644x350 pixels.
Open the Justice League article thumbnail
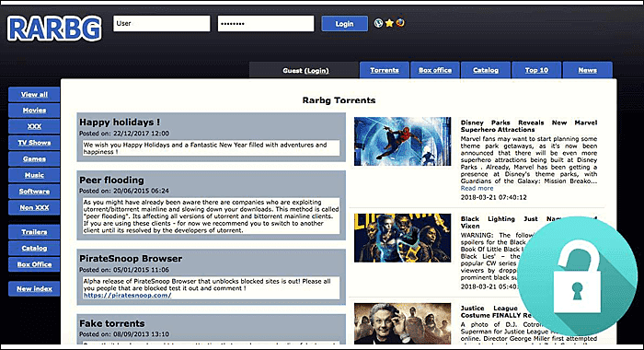coord(403,324)
